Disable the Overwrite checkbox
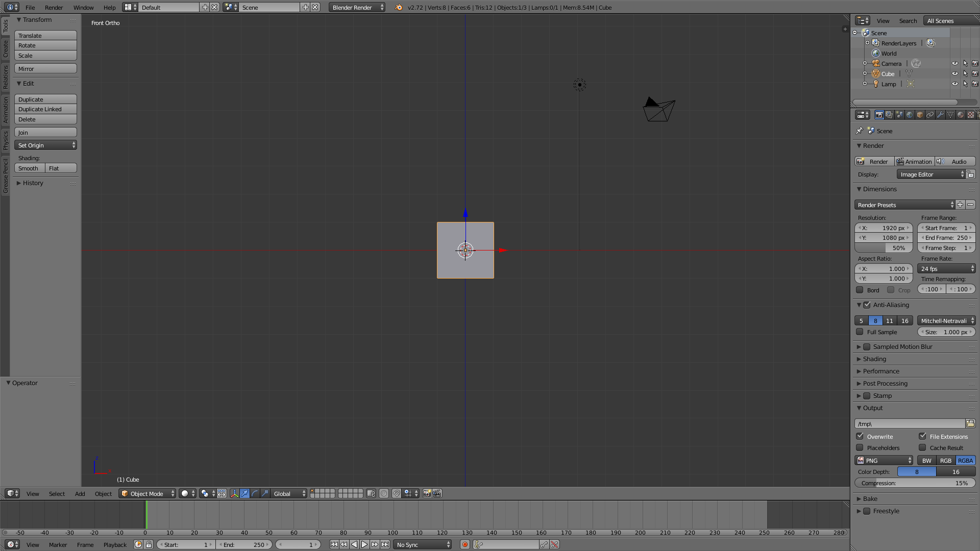The height and width of the screenshot is (551, 980). click(860, 436)
